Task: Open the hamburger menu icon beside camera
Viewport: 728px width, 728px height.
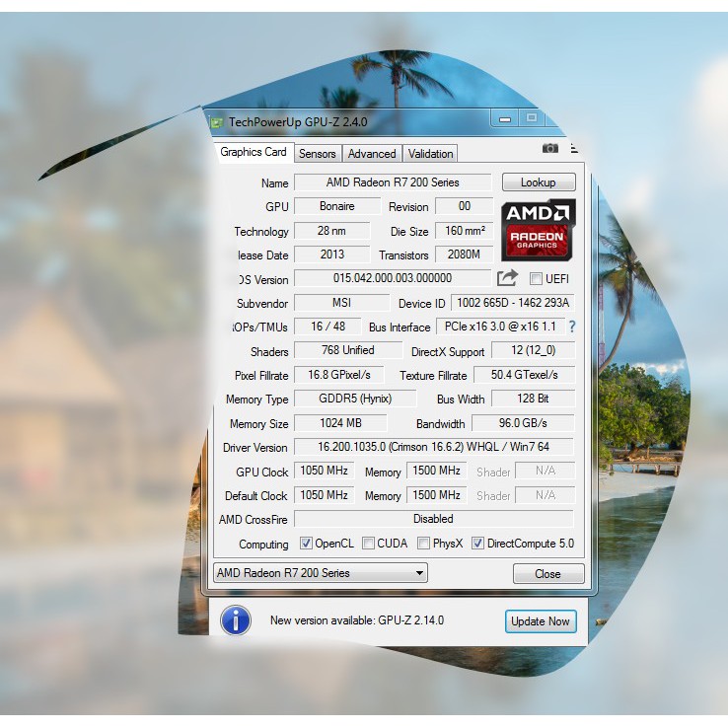Action: 574,149
